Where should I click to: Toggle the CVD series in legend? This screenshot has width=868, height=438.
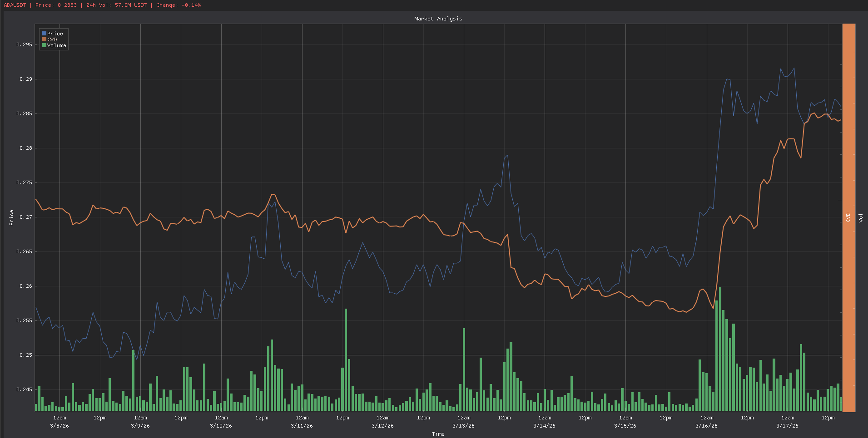(x=50, y=39)
